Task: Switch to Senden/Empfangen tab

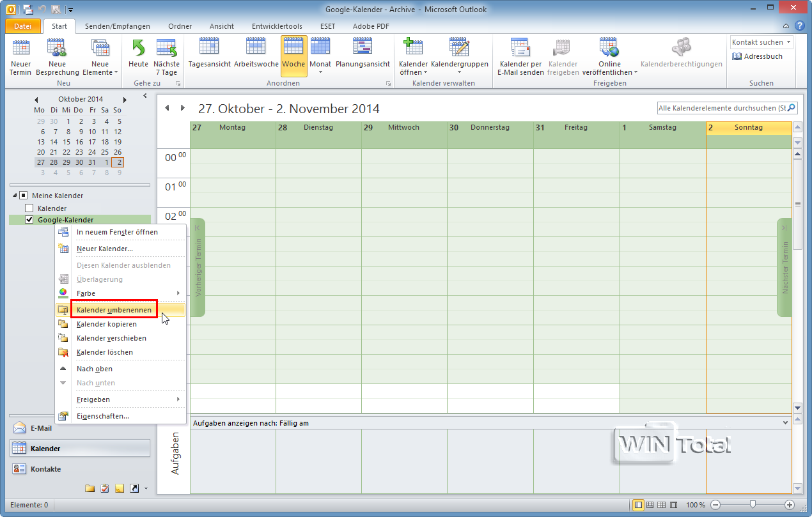Action: (118, 26)
